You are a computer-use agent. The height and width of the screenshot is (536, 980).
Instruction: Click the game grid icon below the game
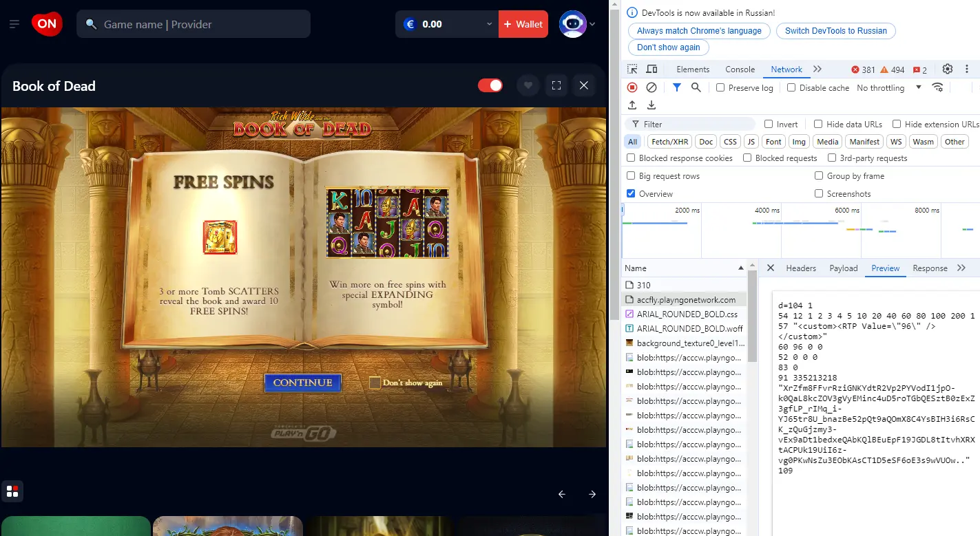tap(12, 491)
